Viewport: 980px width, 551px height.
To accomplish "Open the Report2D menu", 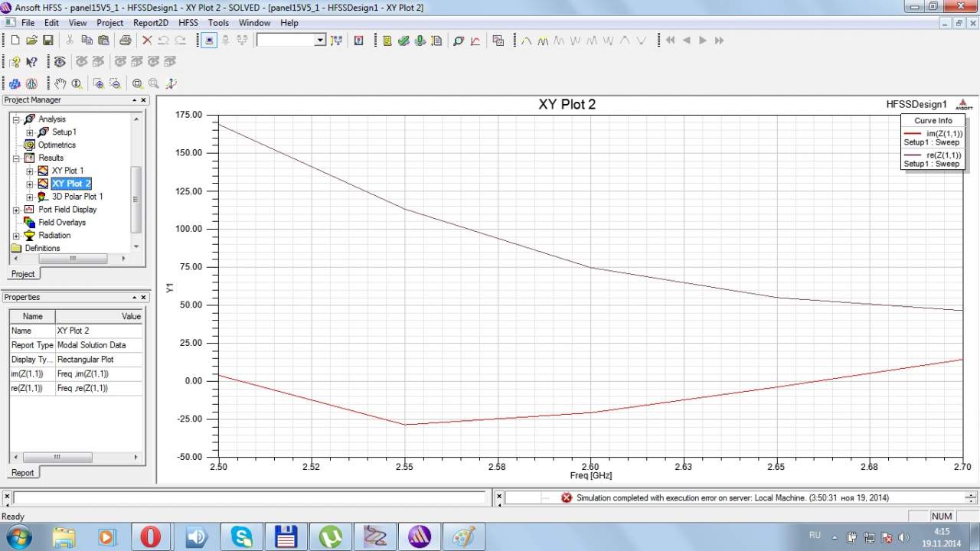I will 151,23.
